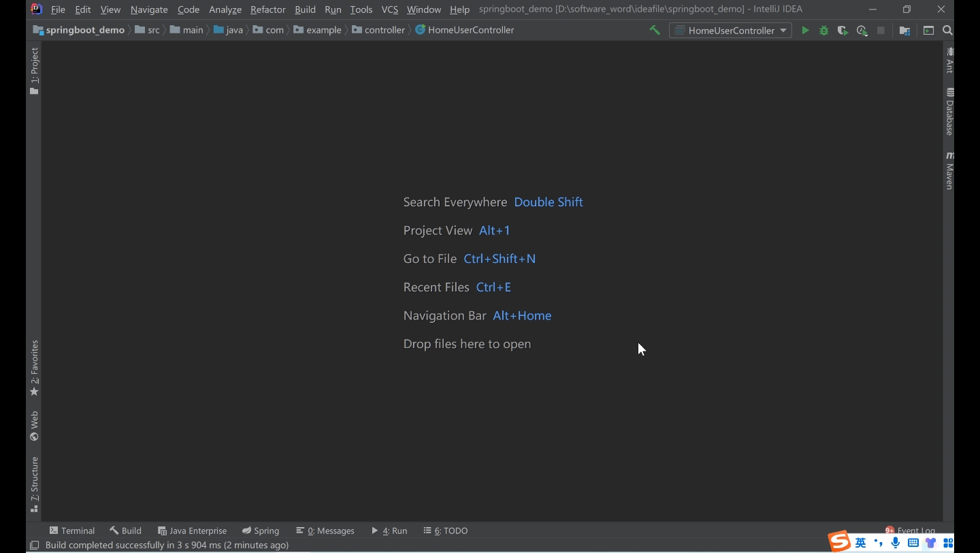Open the Sogou skin shirt icon
Image resolution: width=980 pixels, height=553 pixels.
(930, 543)
